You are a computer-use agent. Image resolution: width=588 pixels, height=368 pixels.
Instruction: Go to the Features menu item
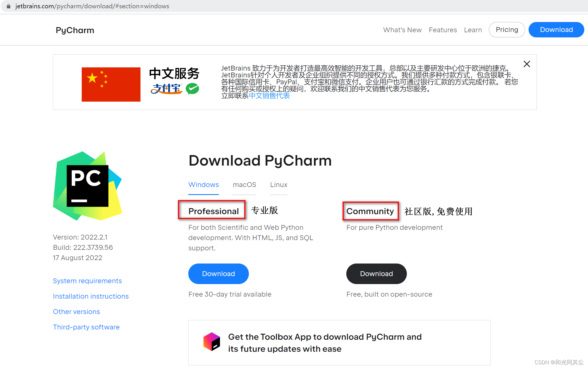pyautogui.click(x=443, y=30)
